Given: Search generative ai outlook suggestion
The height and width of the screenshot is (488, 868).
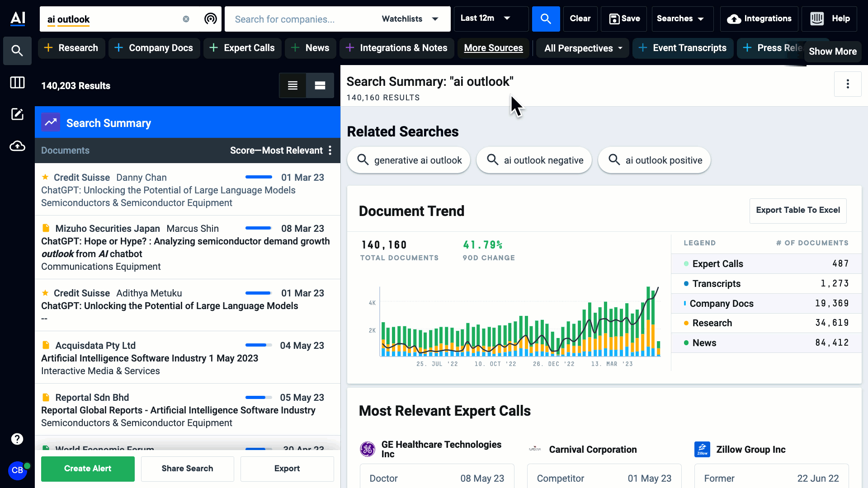Looking at the screenshot, I should pos(409,160).
